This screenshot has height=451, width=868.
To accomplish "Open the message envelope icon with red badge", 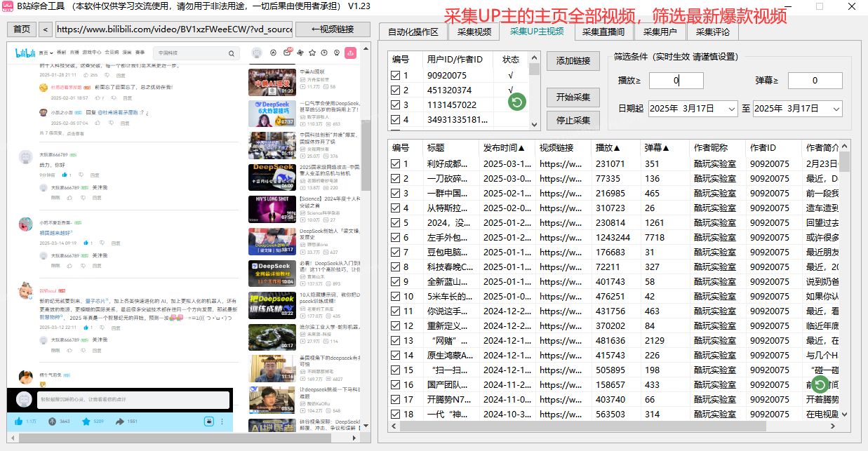I will click(288, 53).
